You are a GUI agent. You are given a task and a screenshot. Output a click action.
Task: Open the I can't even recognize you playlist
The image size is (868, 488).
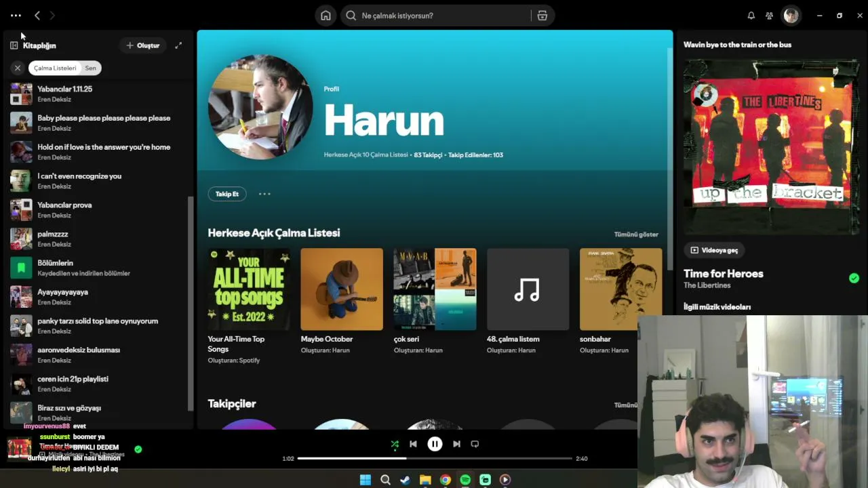tap(98, 181)
